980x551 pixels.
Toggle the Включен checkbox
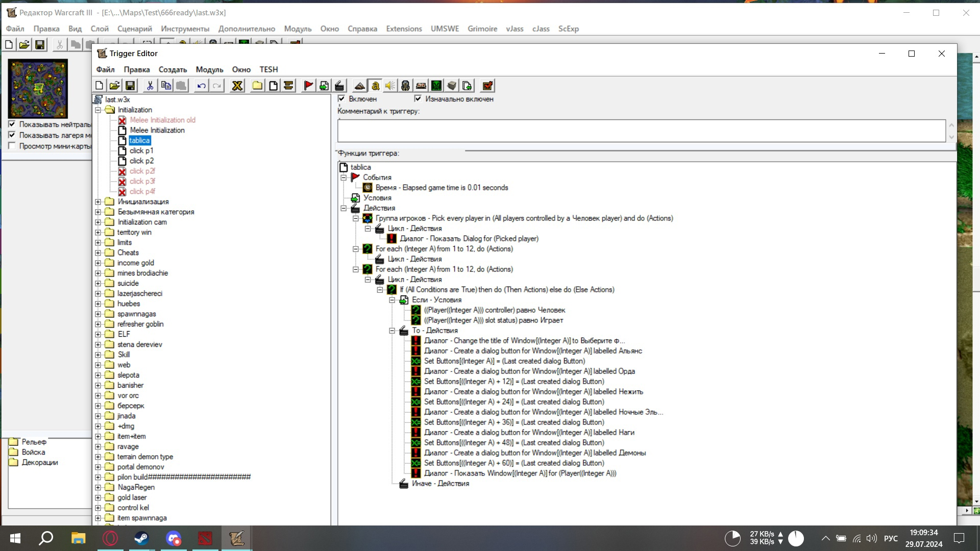[x=341, y=99]
